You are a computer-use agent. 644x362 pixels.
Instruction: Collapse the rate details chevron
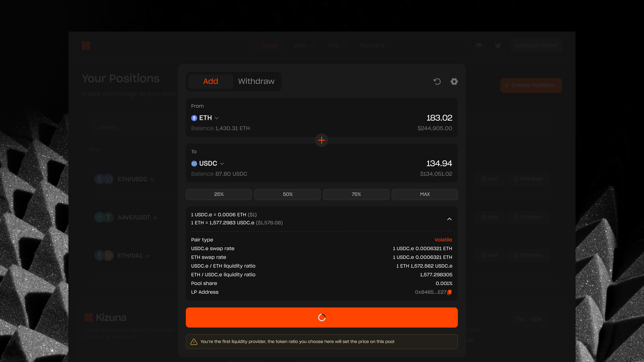pyautogui.click(x=449, y=219)
